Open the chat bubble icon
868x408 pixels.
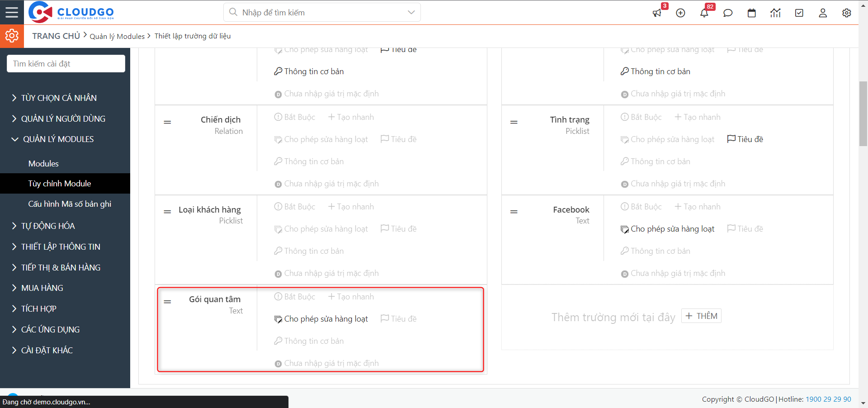pyautogui.click(x=728, y=13)
